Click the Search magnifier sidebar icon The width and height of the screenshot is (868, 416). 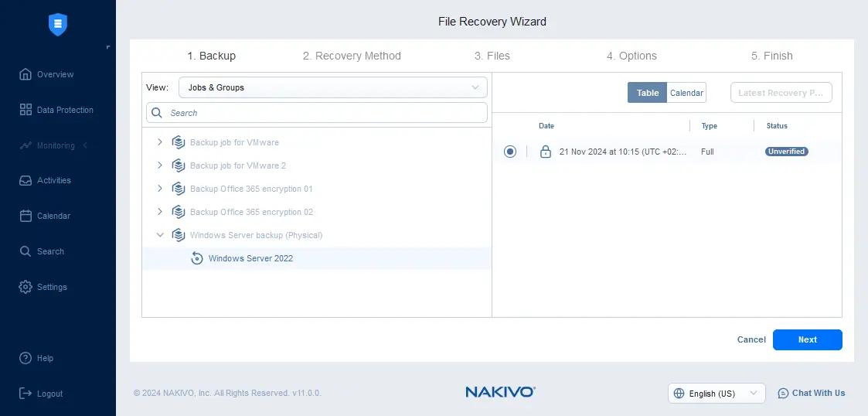point(26,251)
